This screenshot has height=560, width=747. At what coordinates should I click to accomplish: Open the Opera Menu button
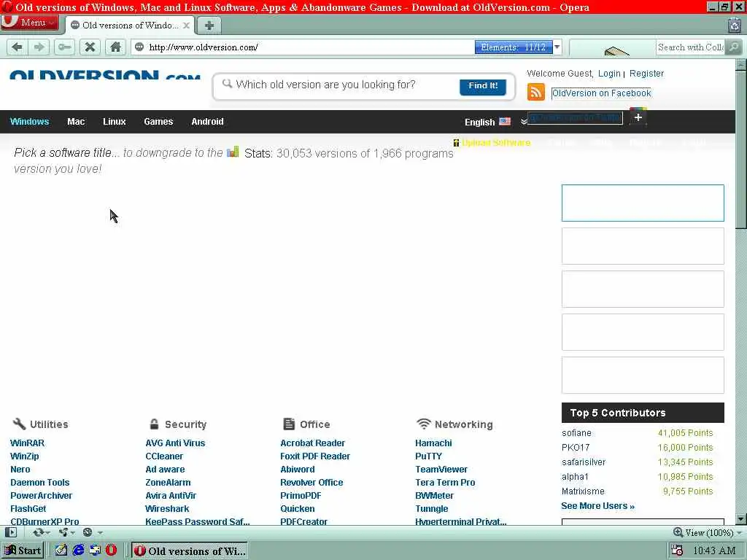tap(29, 23)
